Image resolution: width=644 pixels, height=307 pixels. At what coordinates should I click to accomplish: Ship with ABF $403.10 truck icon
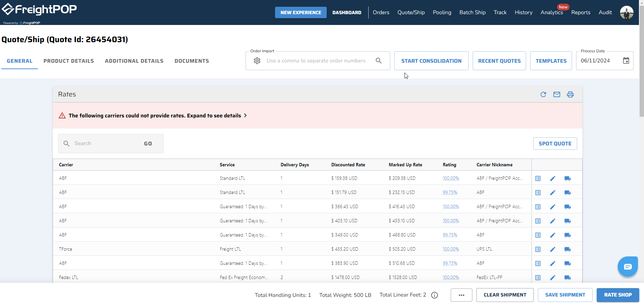[568, 221]
